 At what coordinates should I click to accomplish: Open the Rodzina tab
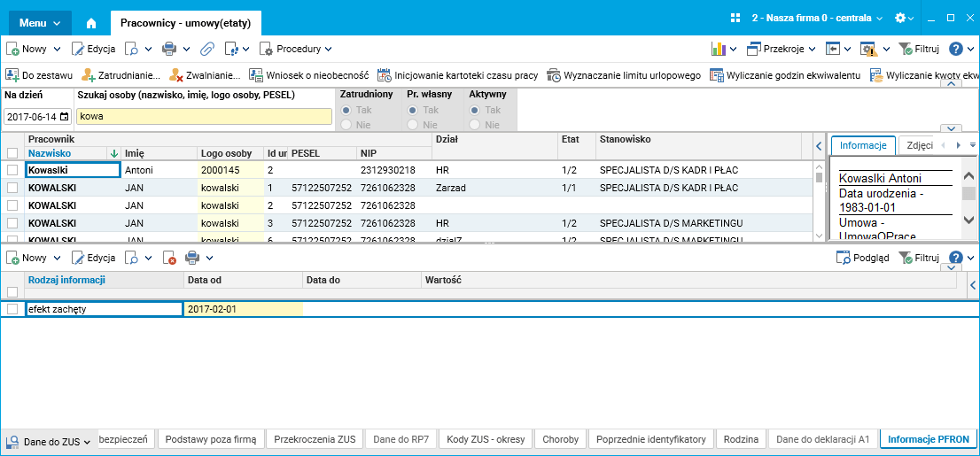(x=741, y=439)
